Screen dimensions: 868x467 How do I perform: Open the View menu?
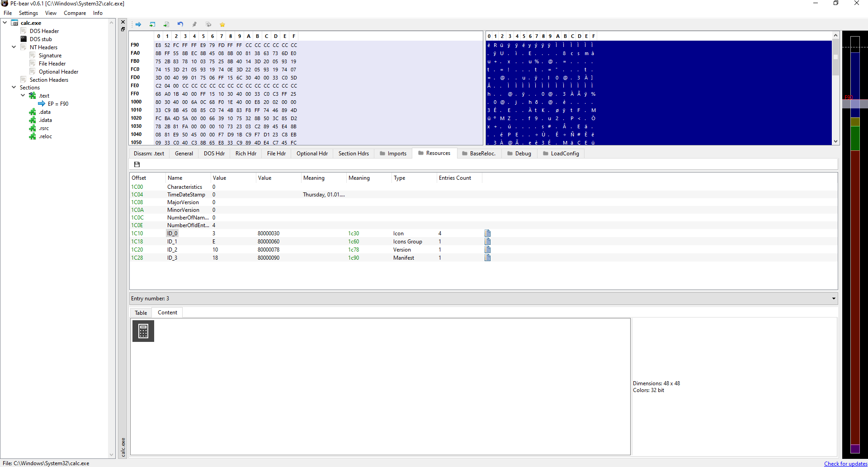coord(51,13)
